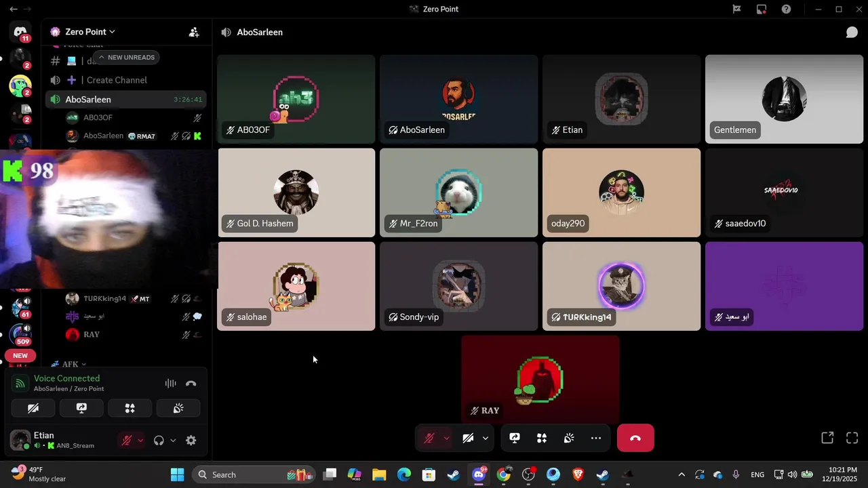Viewport: 868px width, 488px height.
Task: Focus the Mr_F2ron video tile
Action: tap(458, 192)
